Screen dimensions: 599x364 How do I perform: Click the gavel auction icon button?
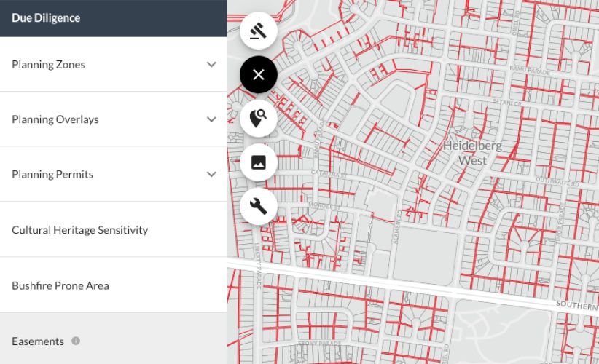[259, 31]
